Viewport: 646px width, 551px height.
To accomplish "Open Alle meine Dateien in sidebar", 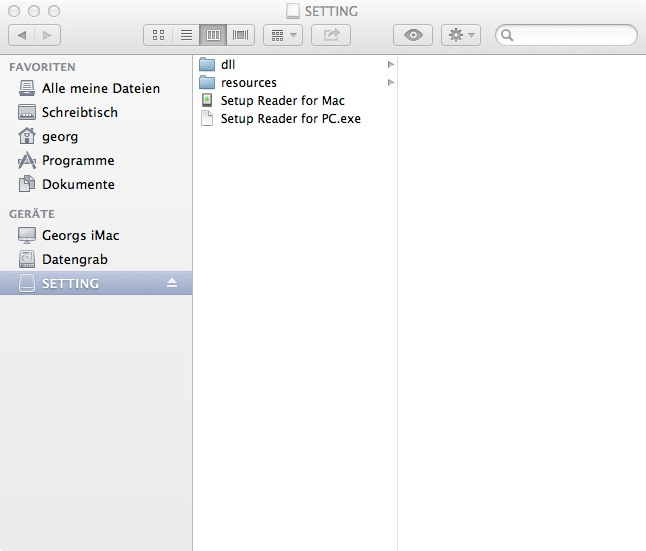I will (96, 88).
